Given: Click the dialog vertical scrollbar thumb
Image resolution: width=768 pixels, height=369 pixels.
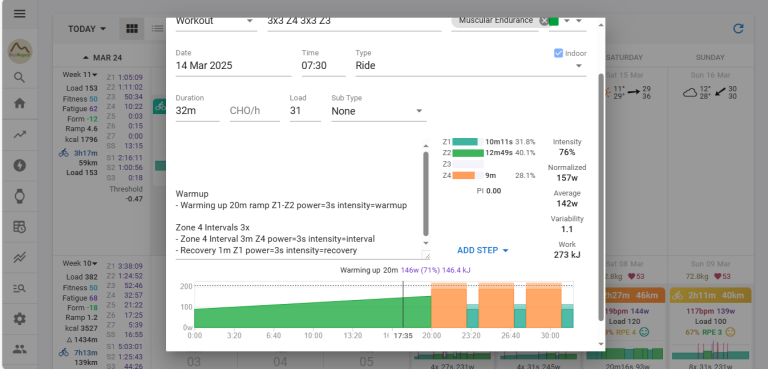Looking at the screenshot, I should click(601, 197).
